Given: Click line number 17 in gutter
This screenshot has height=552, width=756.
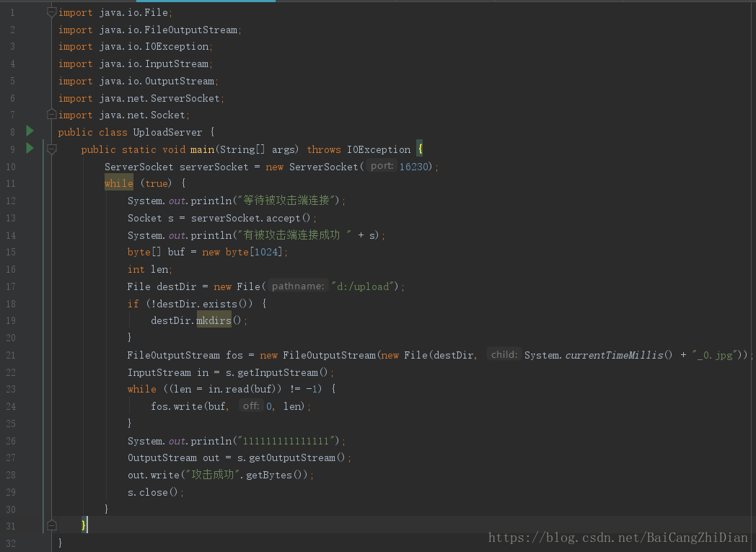Looking at the screenshot, I should tap(11, 287).
